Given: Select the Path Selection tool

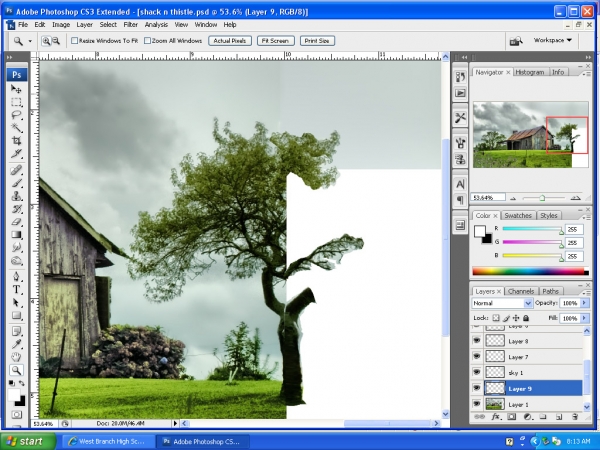Looking at the screenshot, I should coord(16,302).
